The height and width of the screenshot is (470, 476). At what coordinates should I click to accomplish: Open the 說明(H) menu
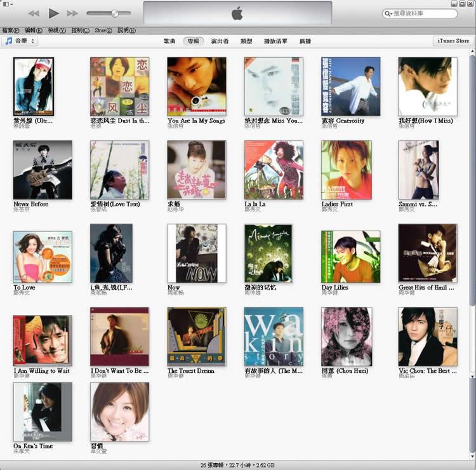[x=126, y=30]
